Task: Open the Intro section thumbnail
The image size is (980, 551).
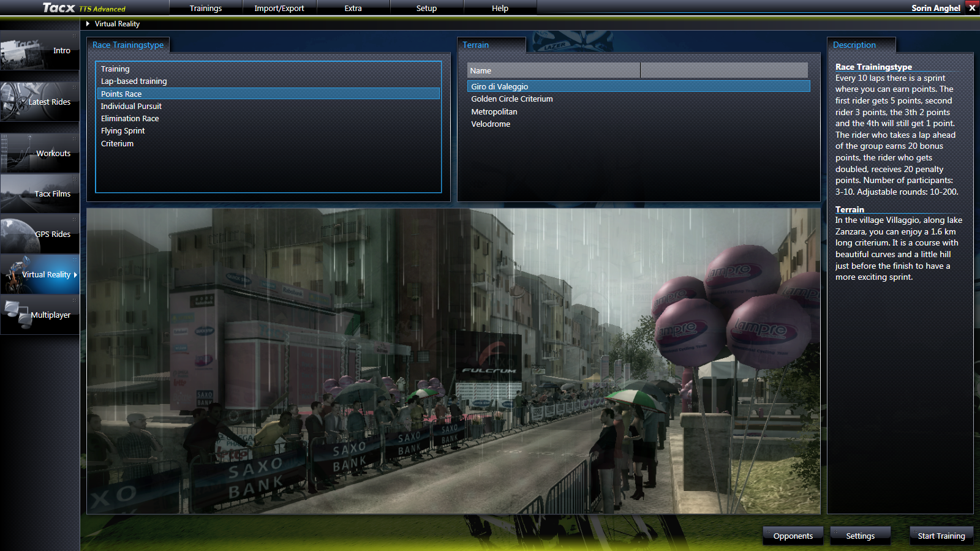Action: coord(40,51)
